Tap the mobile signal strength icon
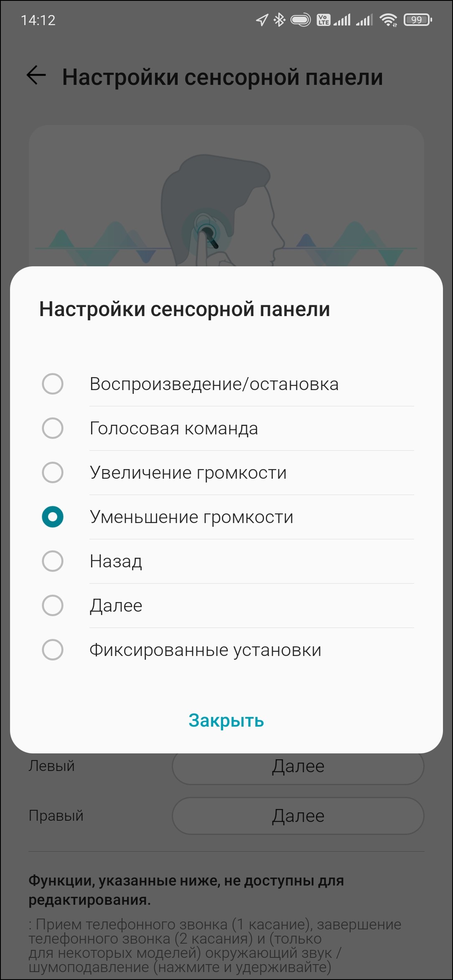Viewport: 453px width, 980px height. click(342, 20)
